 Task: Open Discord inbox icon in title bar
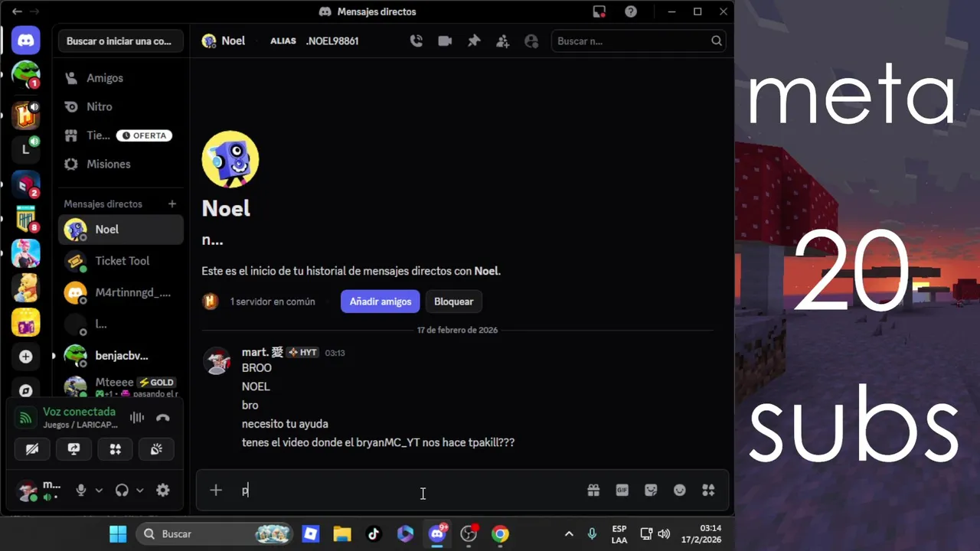pos(599,11)
